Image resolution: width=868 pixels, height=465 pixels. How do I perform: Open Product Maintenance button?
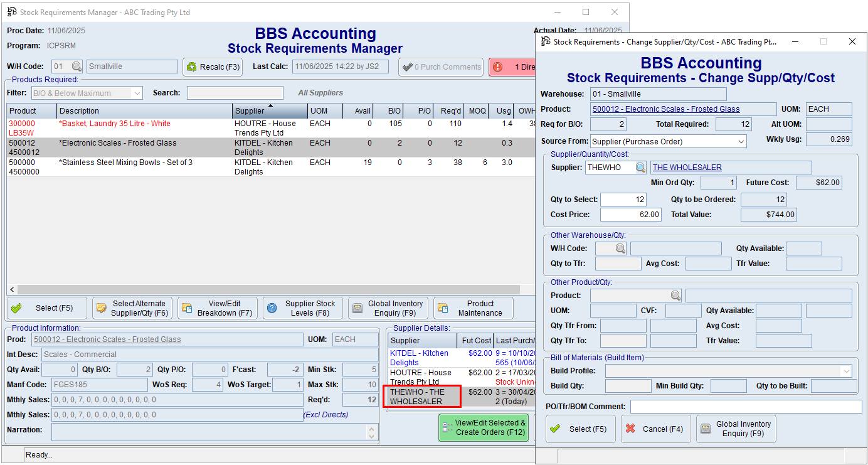(x=473, y=308)
